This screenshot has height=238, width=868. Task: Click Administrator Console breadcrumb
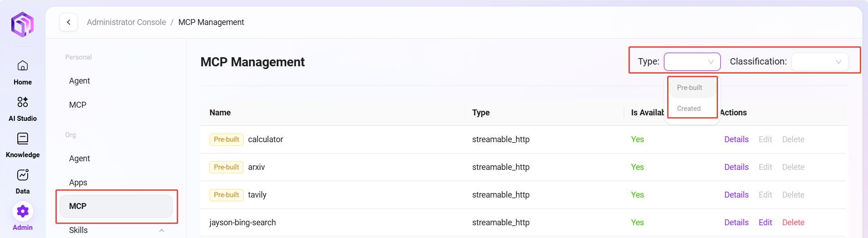(x=126, y=22)
